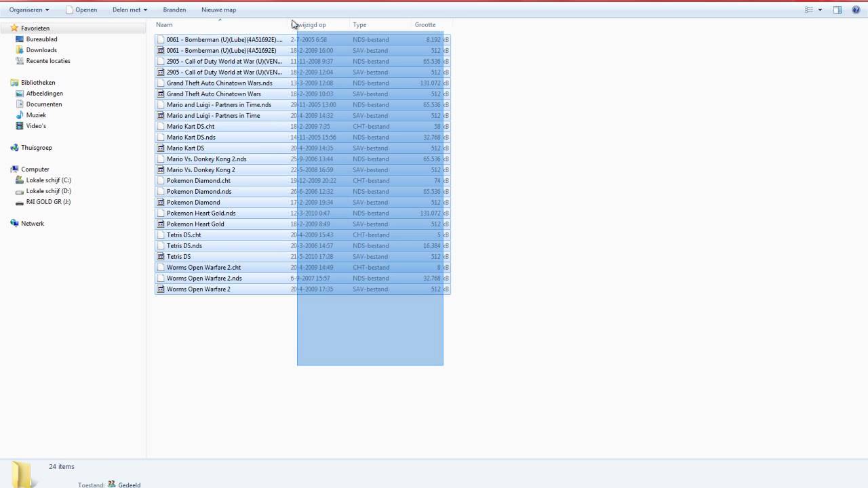Click the date 19-12-2009 20:22 of Pokemon Diamond.cht

click(x=313, y=180)
